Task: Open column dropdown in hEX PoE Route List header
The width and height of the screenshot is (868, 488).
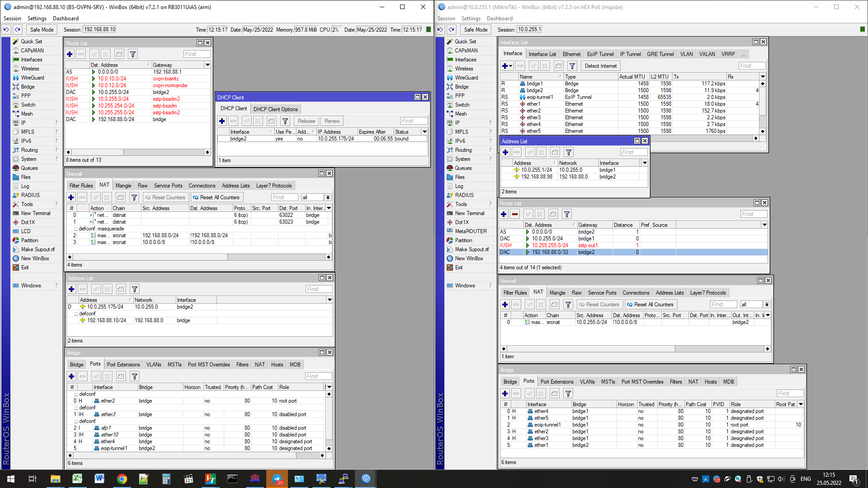Action: point(764,225)
